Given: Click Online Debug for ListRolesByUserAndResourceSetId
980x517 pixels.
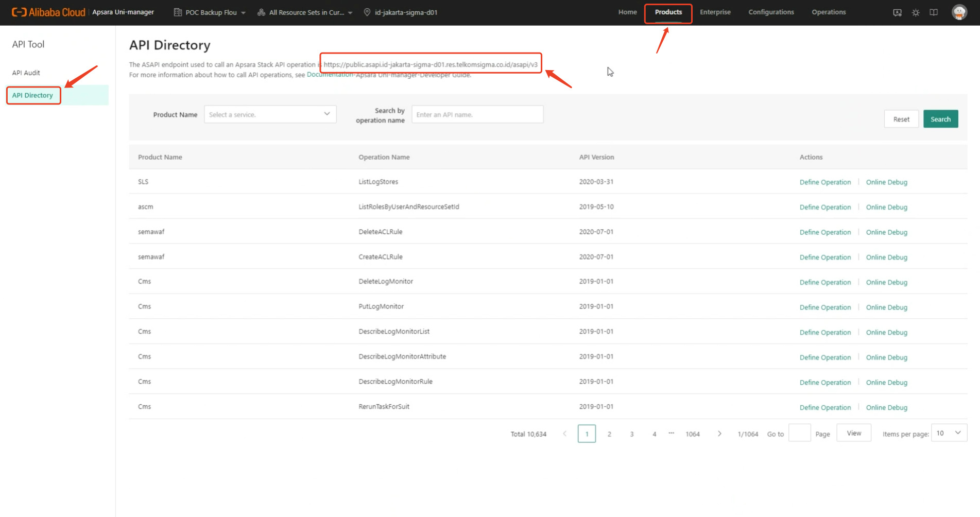Looking at the screenshot, I should [886, 207].
